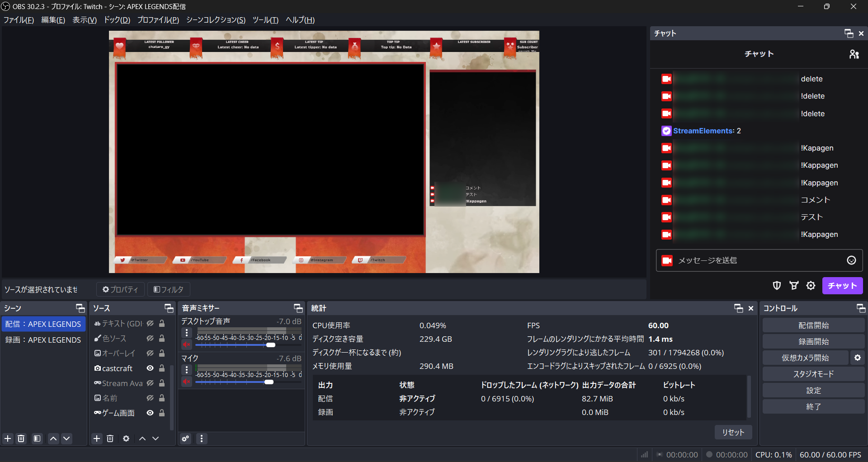Screen dimensions: 868x462
Task: Open ツール menu
Action: 265,20
